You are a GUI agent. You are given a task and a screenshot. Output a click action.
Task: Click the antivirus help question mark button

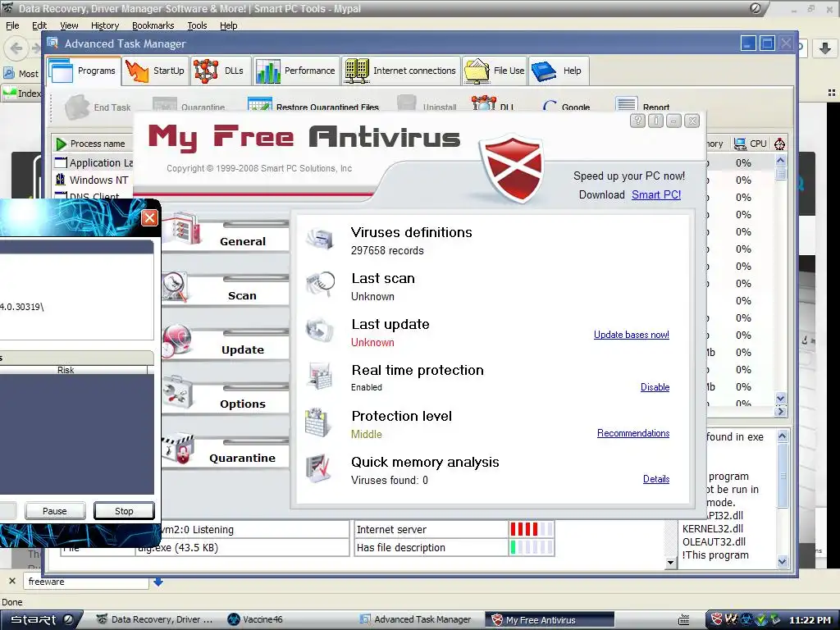pyautogui.click(x=637, y=121)
